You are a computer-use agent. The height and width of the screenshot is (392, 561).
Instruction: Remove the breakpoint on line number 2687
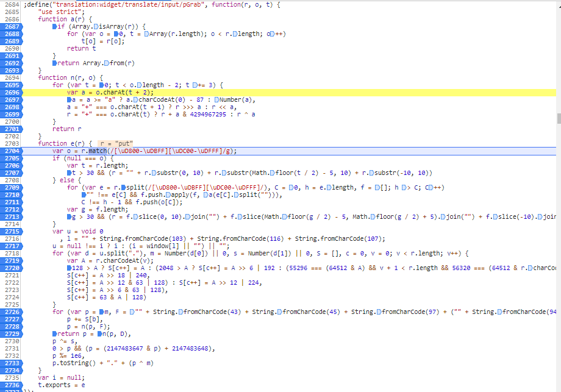(x=12, y=26)
